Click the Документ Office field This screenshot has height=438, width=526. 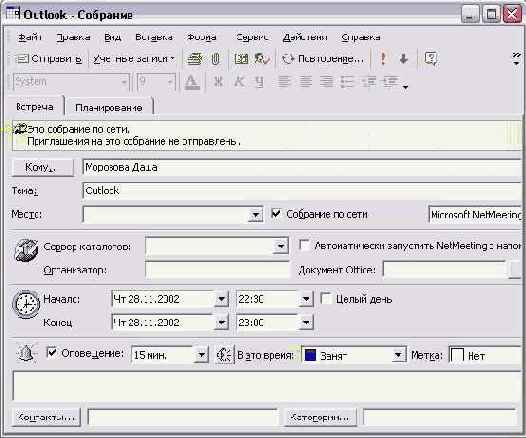tap(445, 270)
